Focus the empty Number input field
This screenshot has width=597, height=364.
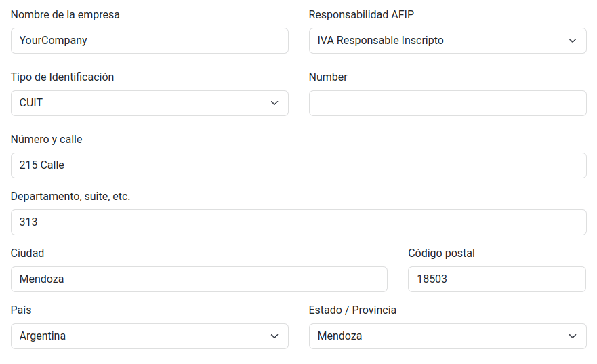pos(447,103)
